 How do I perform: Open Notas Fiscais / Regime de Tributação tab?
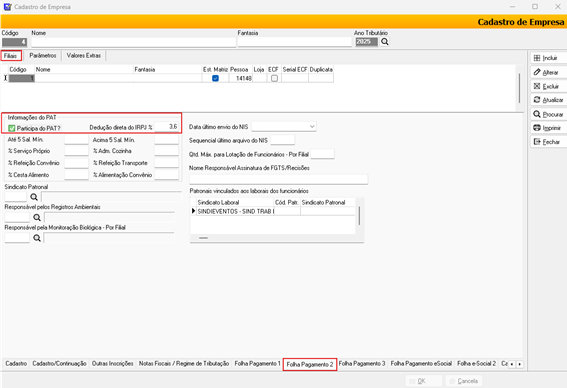(x=184, y=363)
